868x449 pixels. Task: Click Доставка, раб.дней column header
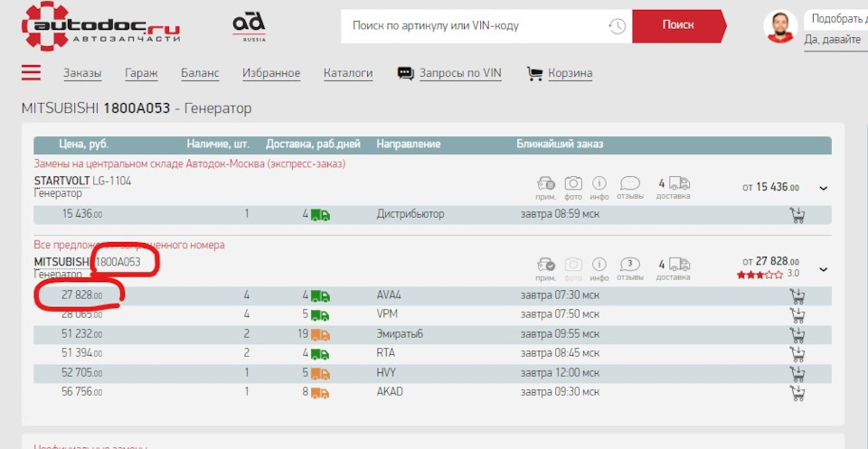point(313,145)
